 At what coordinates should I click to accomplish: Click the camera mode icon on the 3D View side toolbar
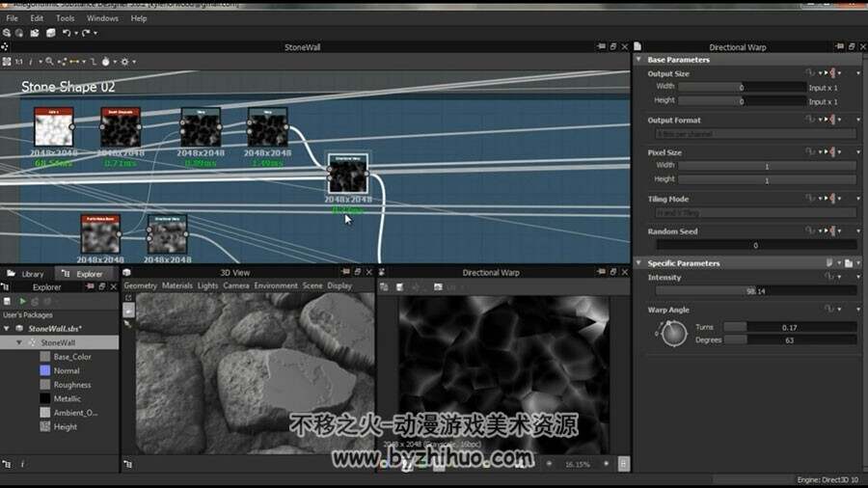click(128, 311)
